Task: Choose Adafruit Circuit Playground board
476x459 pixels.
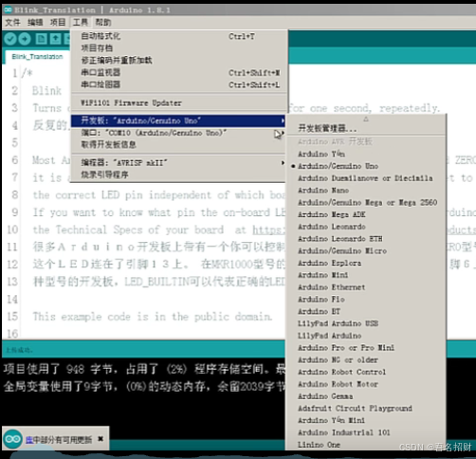Action: (x=366, y=409)
